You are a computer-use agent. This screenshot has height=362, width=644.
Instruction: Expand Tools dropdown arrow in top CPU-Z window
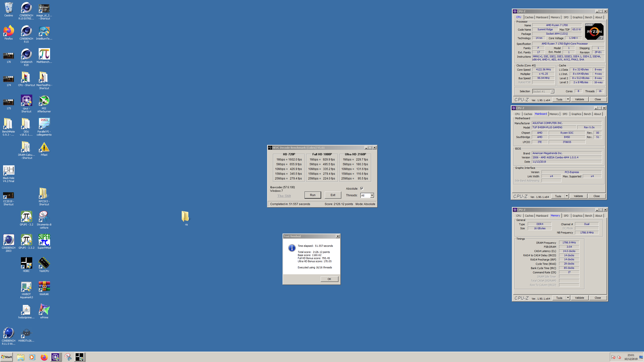[x=568, y=99]
